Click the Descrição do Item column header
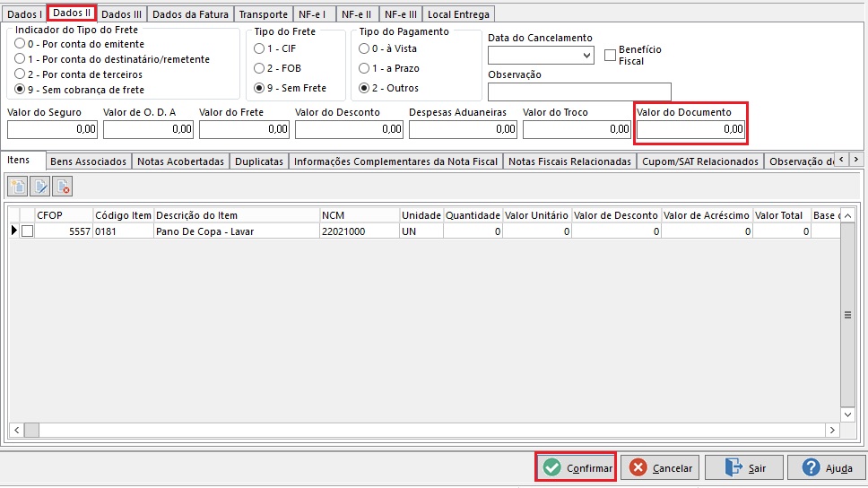Image resolution: width=868 pixels, height=488 pixels. pyautogui.click(x=237, y=215)
